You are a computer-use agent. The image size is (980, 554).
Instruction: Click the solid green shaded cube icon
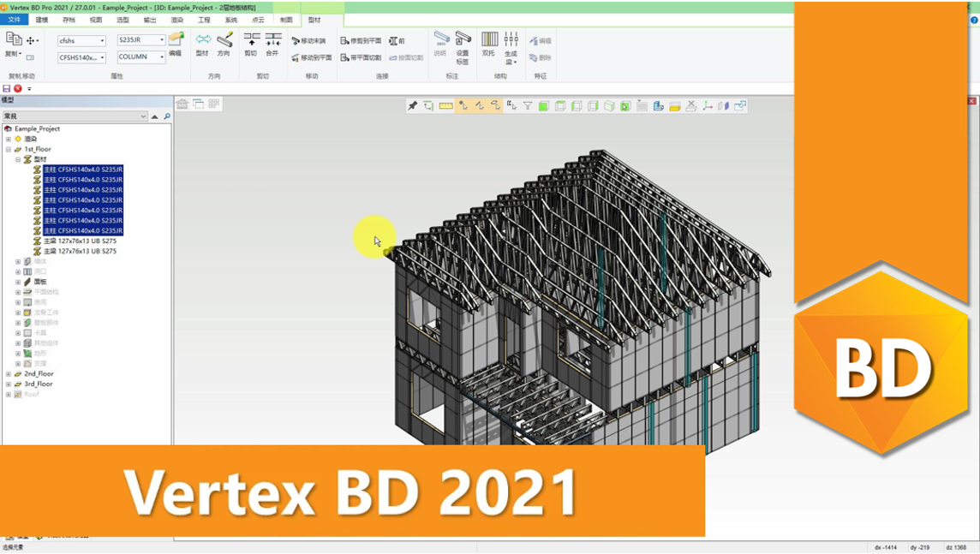(x=544, y=106)
